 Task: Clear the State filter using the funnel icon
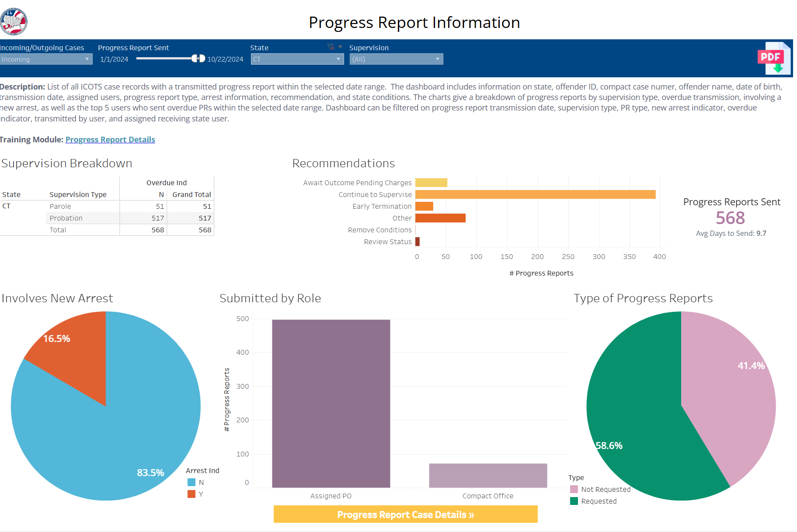click(x=331, y=47)
